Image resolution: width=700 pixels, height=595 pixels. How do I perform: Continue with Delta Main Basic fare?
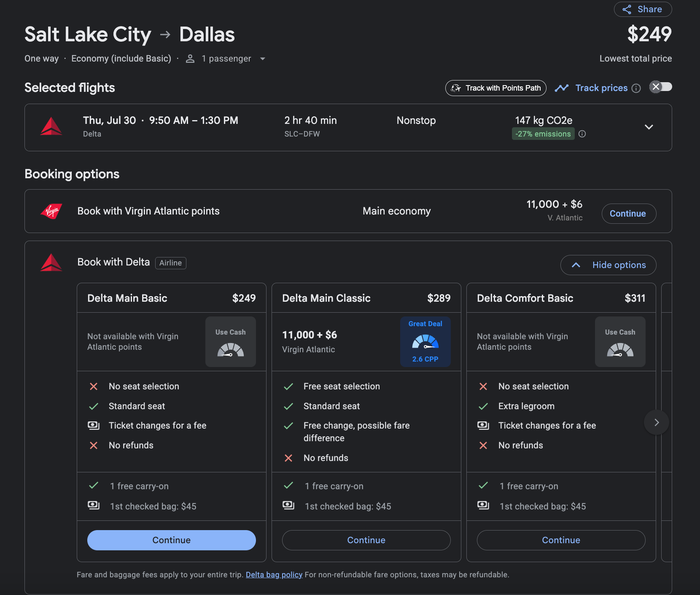(171, 540)
